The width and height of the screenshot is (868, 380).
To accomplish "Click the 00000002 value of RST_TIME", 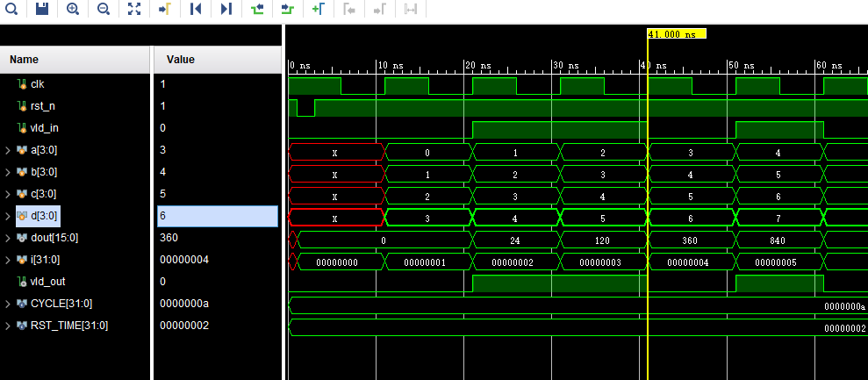I will (x=184, y=326).
